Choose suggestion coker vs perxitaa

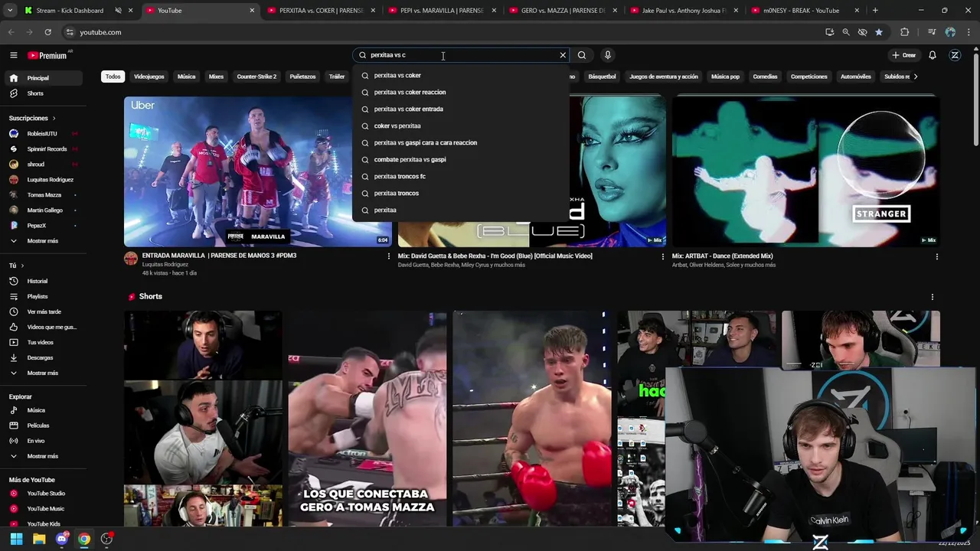461,126
